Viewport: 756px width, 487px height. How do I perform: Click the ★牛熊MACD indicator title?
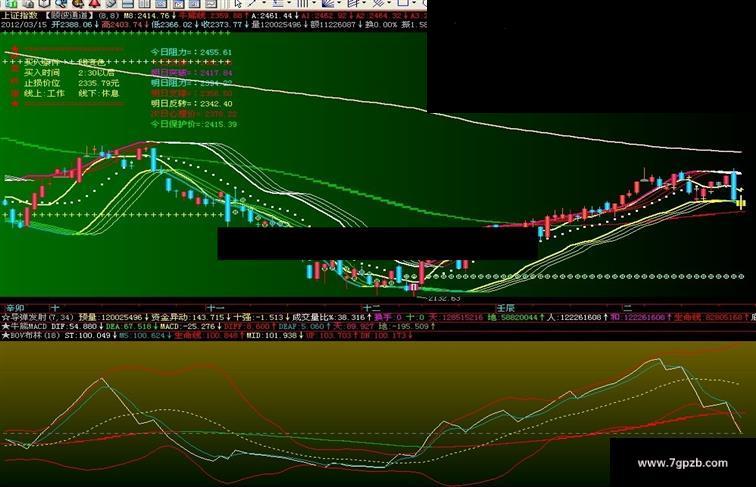(x=24, y=326)
